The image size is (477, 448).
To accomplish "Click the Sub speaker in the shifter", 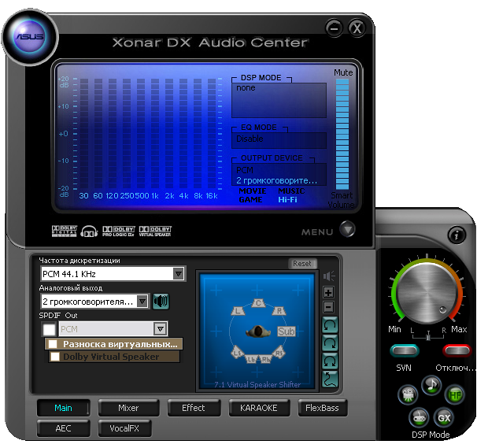I will point(286,331).
